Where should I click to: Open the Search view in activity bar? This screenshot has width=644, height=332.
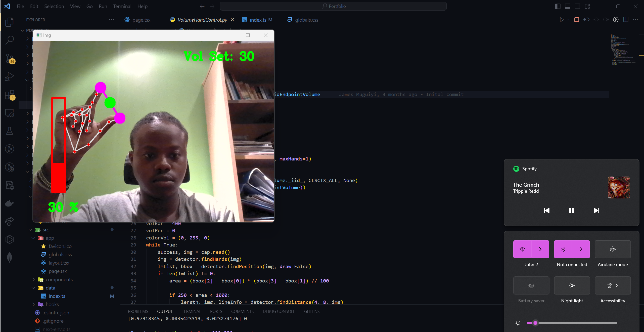(10, 40)
